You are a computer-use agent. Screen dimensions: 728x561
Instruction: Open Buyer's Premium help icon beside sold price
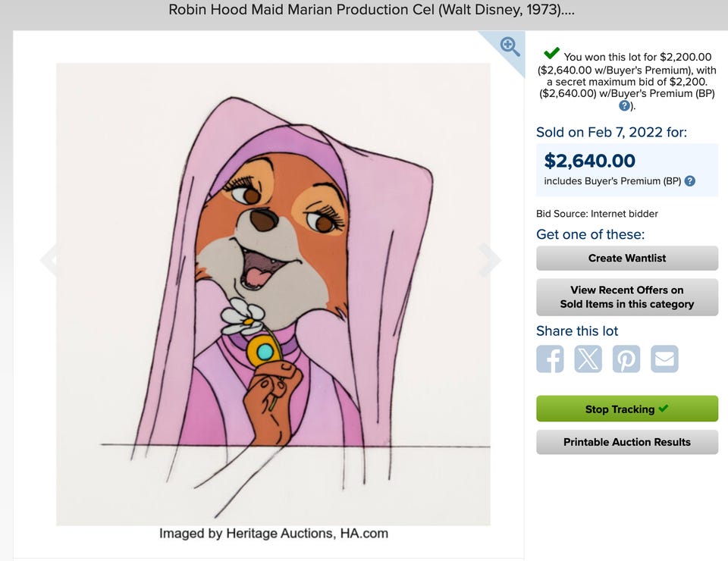(x=690, y=181)
